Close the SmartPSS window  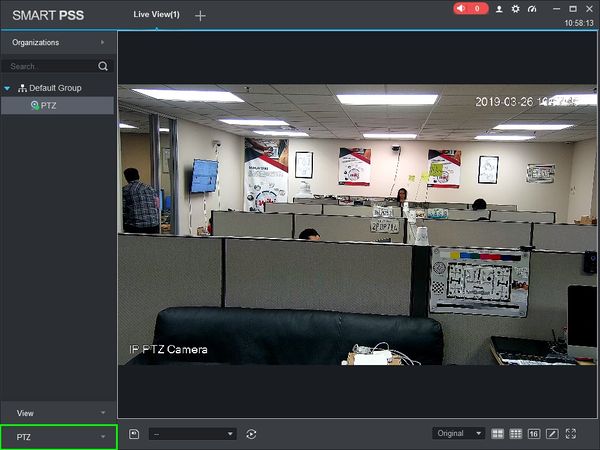click(x=589, y=8)
